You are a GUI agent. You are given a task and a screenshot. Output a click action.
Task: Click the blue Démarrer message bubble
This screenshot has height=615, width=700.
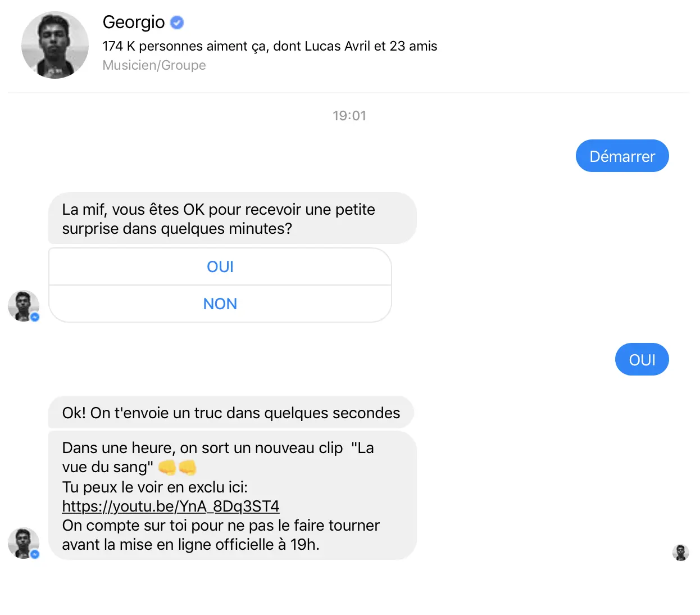click(x=622, y=156)
